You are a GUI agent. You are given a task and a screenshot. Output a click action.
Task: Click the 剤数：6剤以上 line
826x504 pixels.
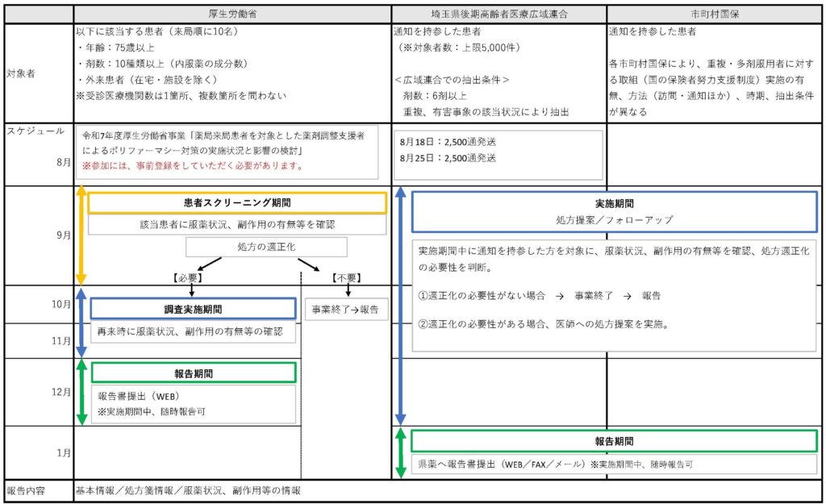(x=435, y=96)
